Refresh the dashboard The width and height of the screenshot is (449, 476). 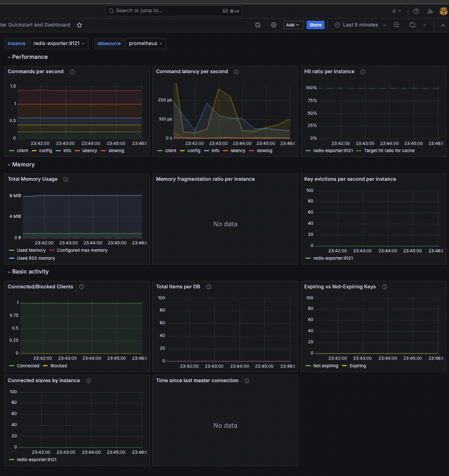(x=412, y=25)
